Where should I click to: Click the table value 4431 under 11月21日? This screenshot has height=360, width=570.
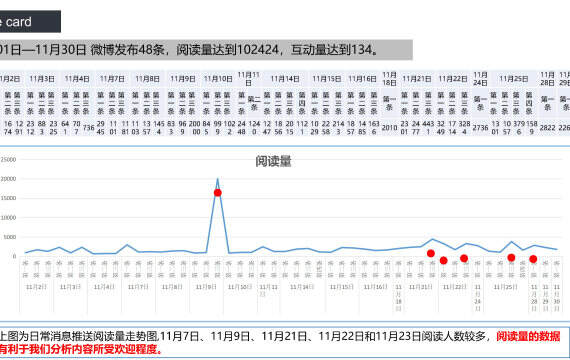428,128
